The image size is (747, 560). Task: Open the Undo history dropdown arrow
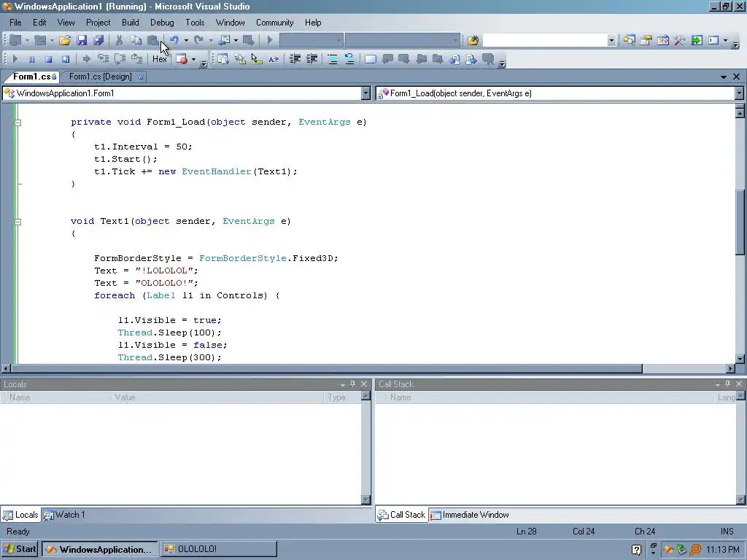coord(186,41)
